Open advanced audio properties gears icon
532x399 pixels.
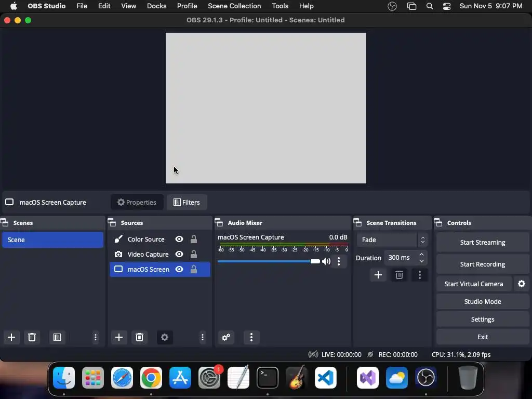(226, 337)
